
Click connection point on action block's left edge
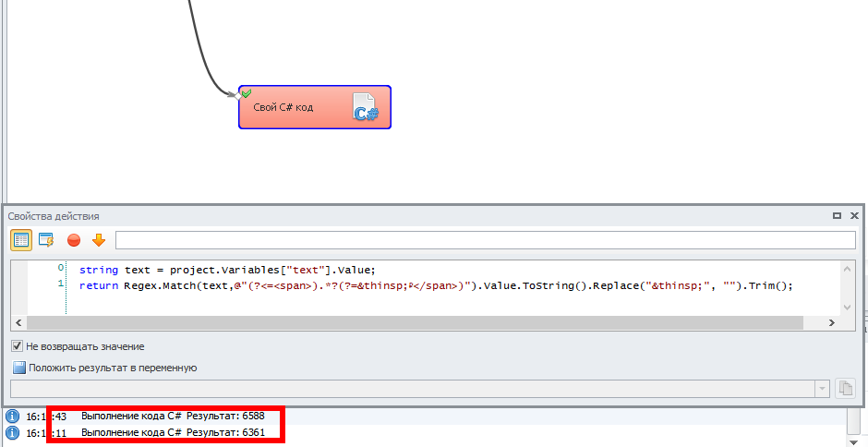click(238, 96)
